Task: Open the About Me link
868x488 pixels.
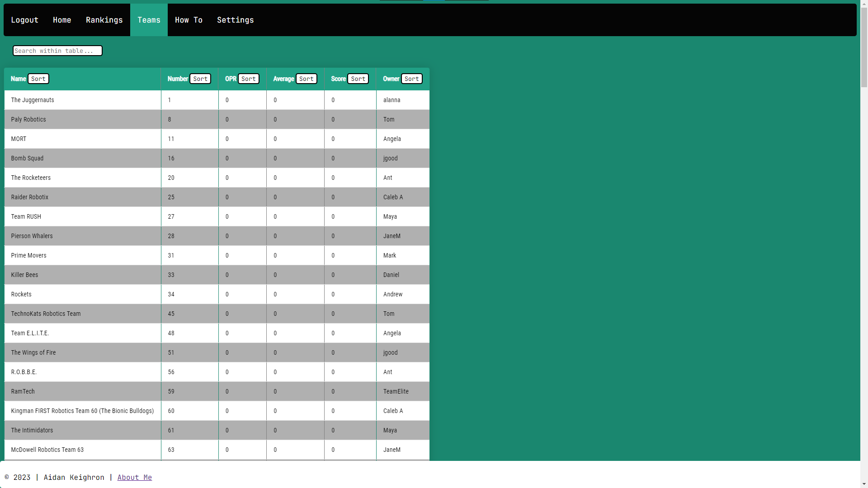Action: (x=135, y=477)
